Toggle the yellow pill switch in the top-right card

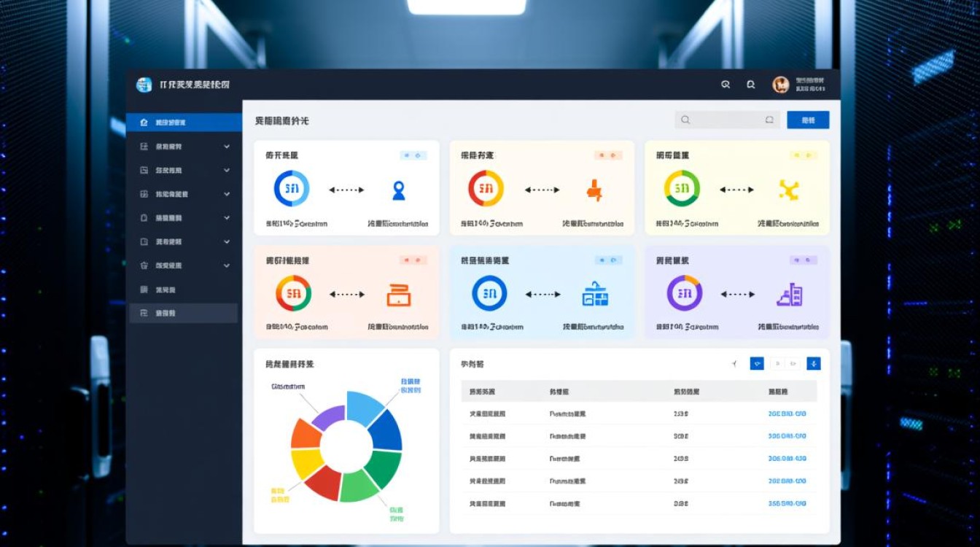coord(804,155)
